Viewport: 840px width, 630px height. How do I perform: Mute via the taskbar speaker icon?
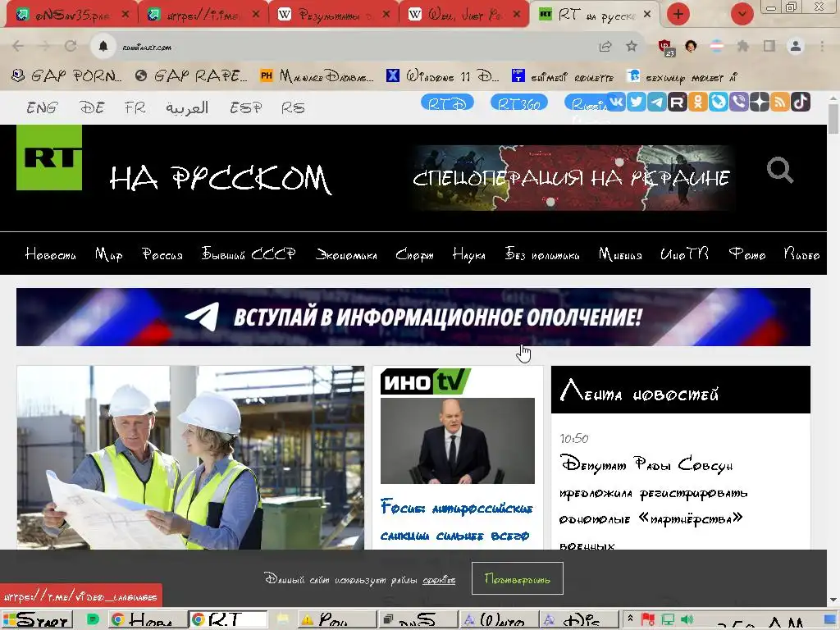687,620
